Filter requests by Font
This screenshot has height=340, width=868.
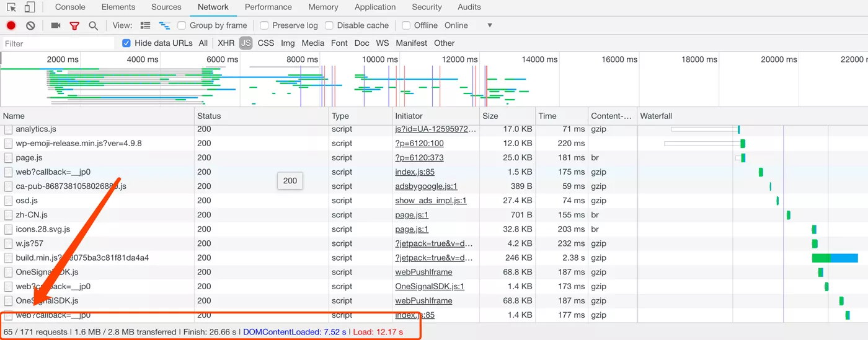[339, 43]
